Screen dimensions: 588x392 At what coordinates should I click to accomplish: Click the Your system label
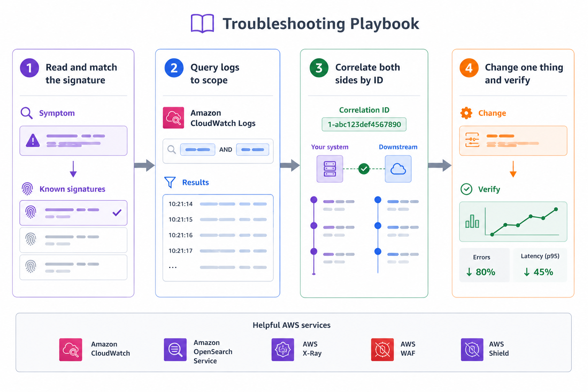click(x=330, y=147)
